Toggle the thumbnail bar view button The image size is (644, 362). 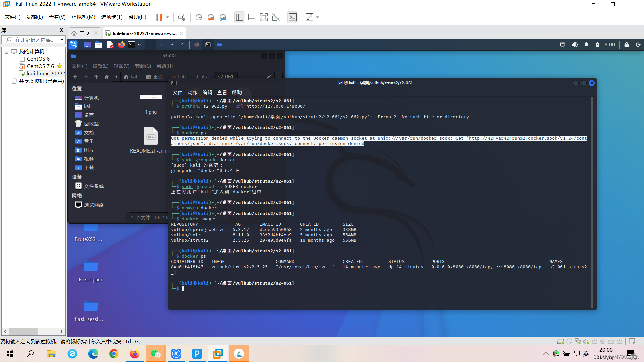pos(252,17)
